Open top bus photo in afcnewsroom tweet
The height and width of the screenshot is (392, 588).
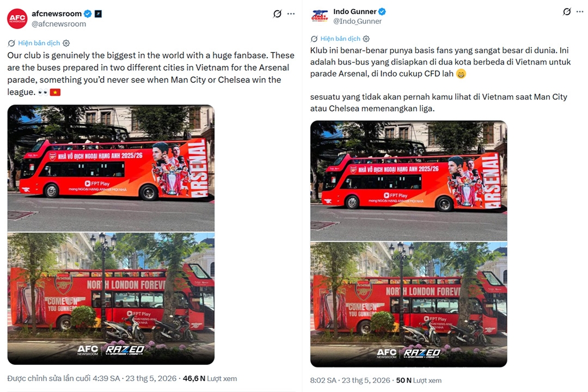tap(111, 168)
